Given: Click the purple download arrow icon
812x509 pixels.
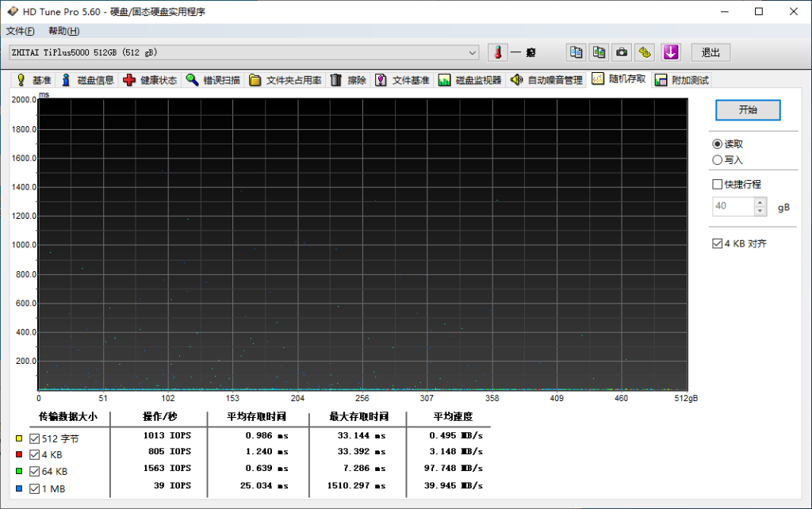Looking at the screenshot, I should (x=671, y=52).
